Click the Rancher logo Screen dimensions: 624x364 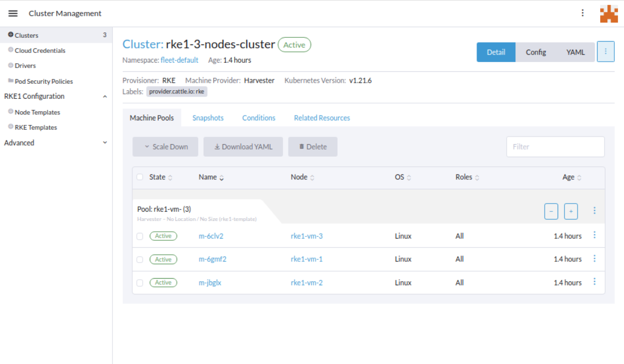point(609,13)
